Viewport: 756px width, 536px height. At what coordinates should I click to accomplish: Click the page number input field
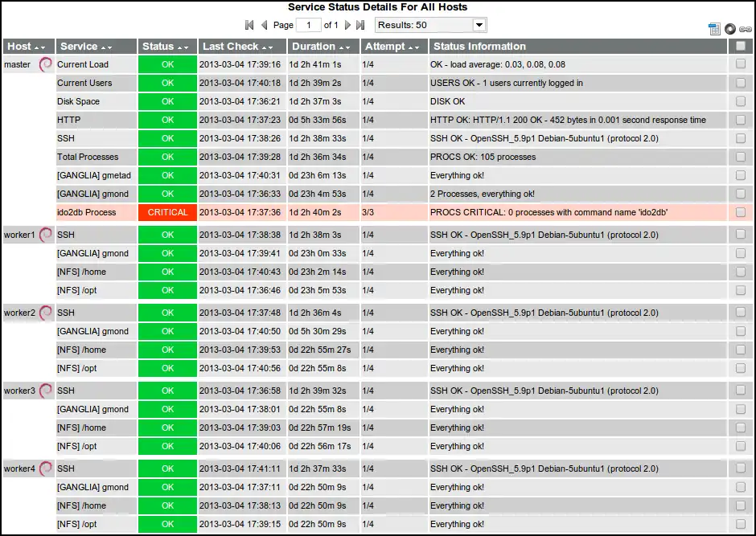point(308,26)
